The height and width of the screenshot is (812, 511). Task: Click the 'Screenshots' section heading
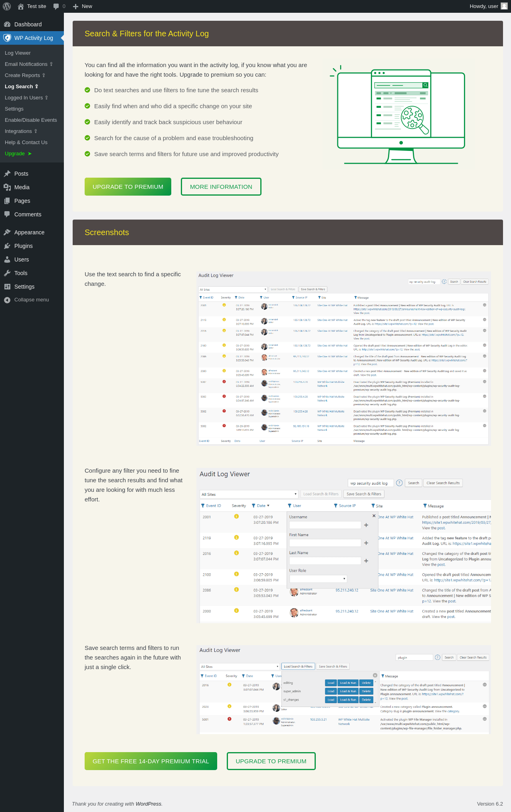coord(107,232)
